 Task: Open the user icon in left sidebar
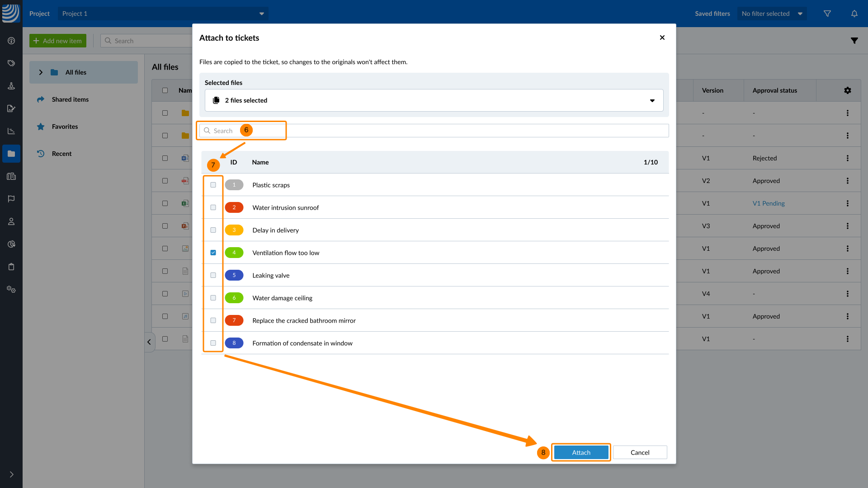tap(11, 221)
